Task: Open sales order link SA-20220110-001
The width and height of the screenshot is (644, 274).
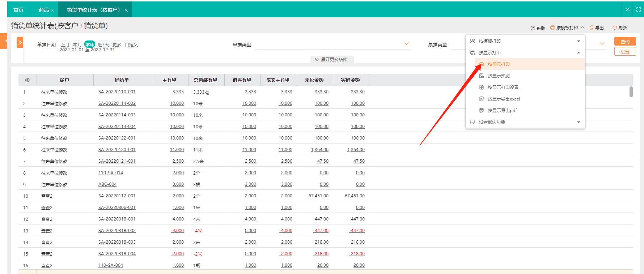Action: 117,92
